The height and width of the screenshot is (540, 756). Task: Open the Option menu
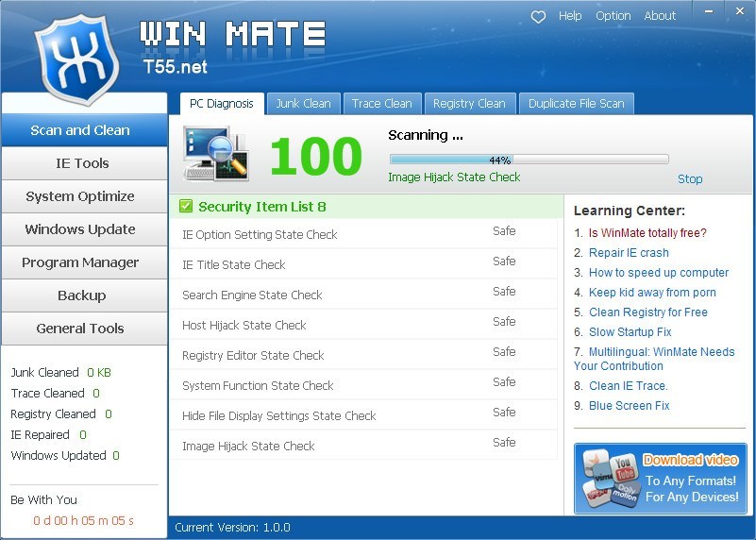point(613,16)
